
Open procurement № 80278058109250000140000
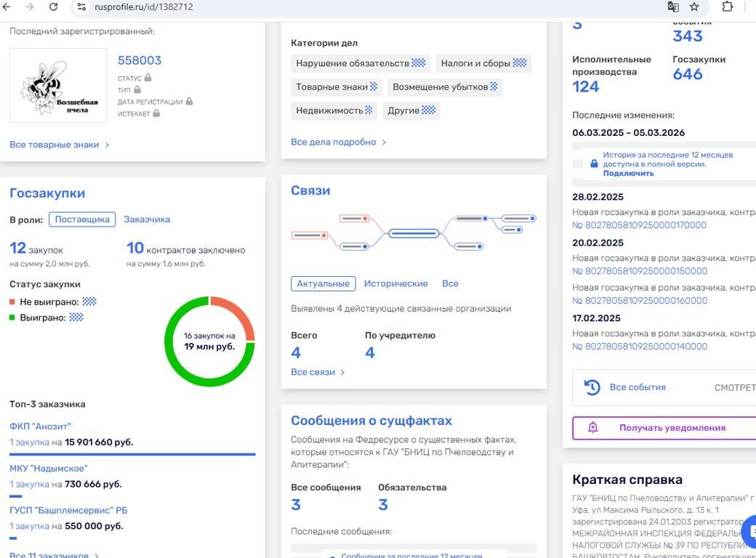639,346
